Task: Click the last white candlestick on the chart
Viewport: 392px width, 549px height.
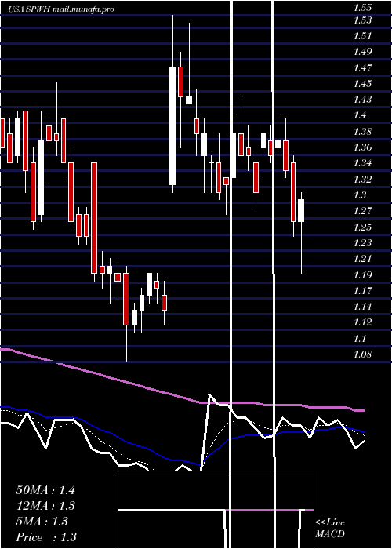Action: [301, 210]
